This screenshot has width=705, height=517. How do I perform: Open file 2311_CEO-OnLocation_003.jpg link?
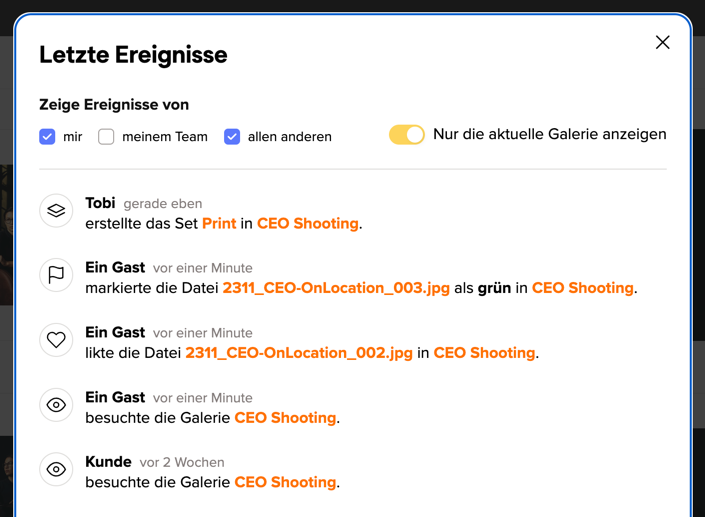click(336, 288)
